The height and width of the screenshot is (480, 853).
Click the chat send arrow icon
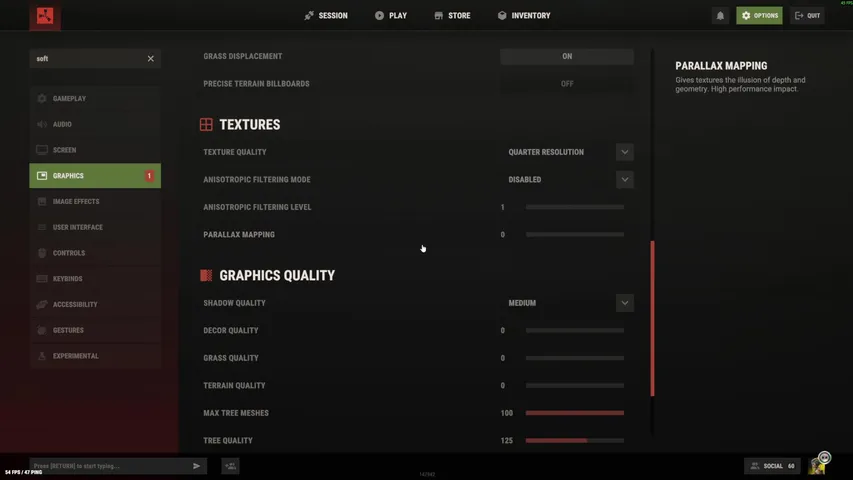click(196, 466)
